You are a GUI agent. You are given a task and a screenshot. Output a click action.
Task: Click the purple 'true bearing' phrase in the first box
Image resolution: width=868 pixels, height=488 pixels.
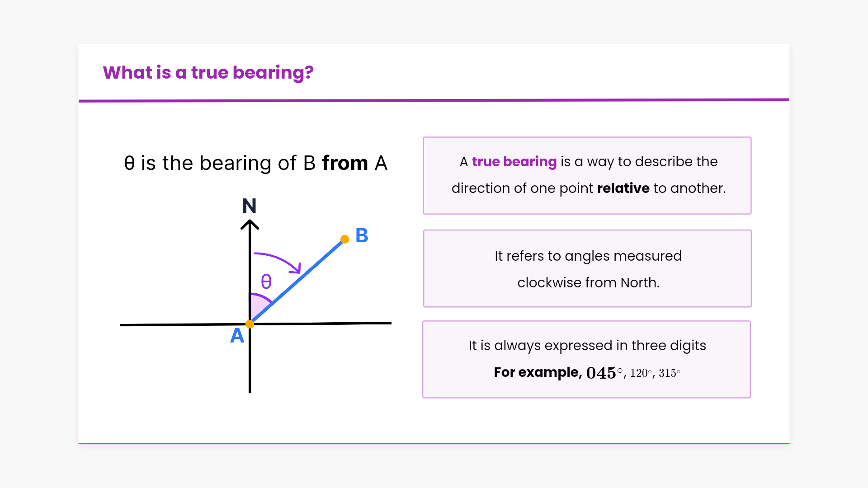click(514, 161)
